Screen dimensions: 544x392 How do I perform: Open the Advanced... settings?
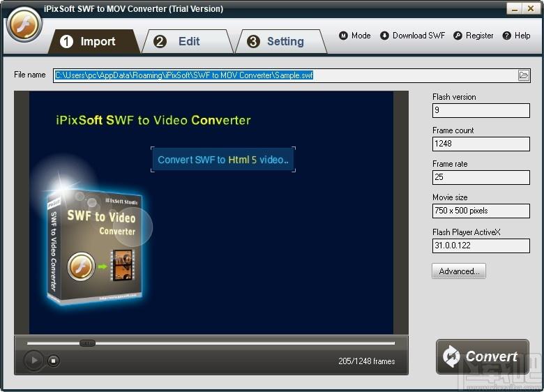459,271
